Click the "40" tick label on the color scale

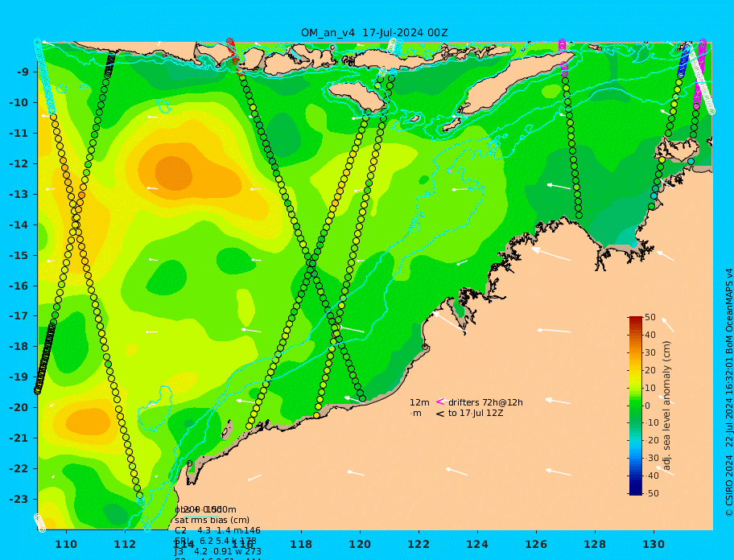click(650, 335)
